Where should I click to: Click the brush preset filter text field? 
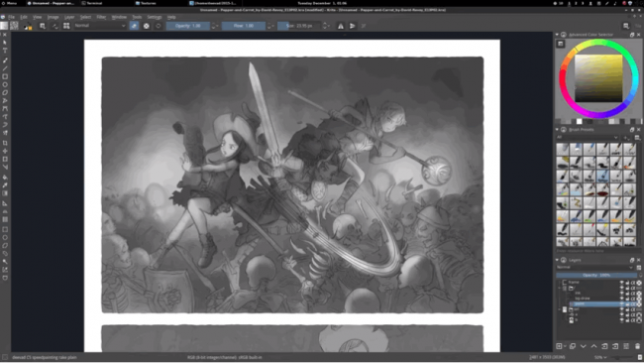coord(596,251)
